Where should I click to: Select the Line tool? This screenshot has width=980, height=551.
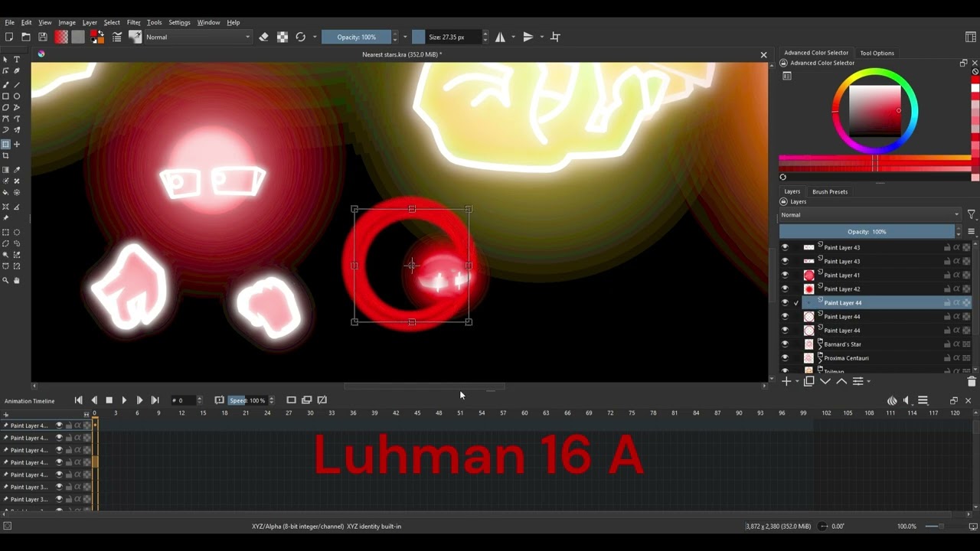17,85
